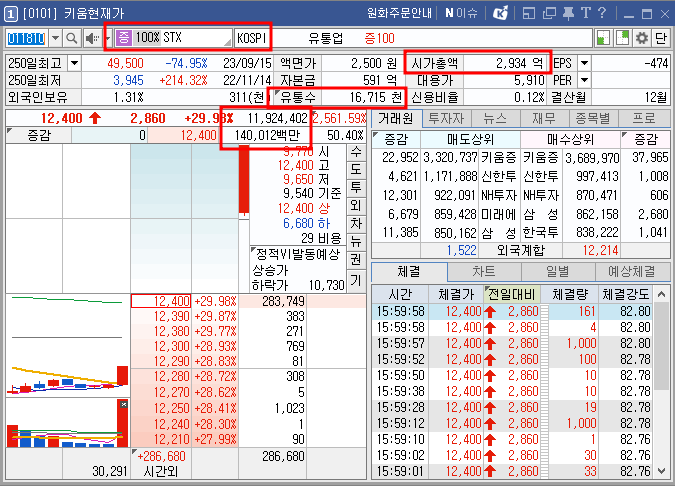Click the 기 side button
The width and height of the screenshot is (675, 486).
pos(356,281)
